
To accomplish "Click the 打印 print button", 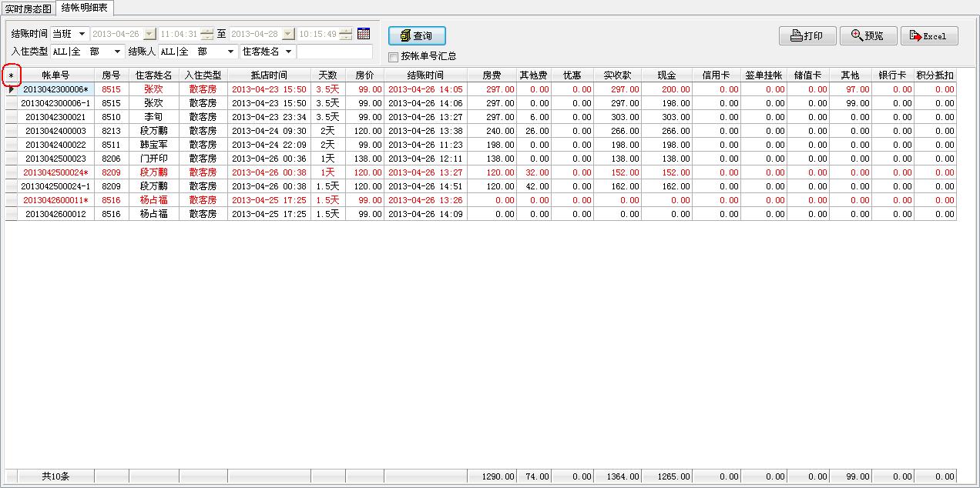I will tap(807, 35).
